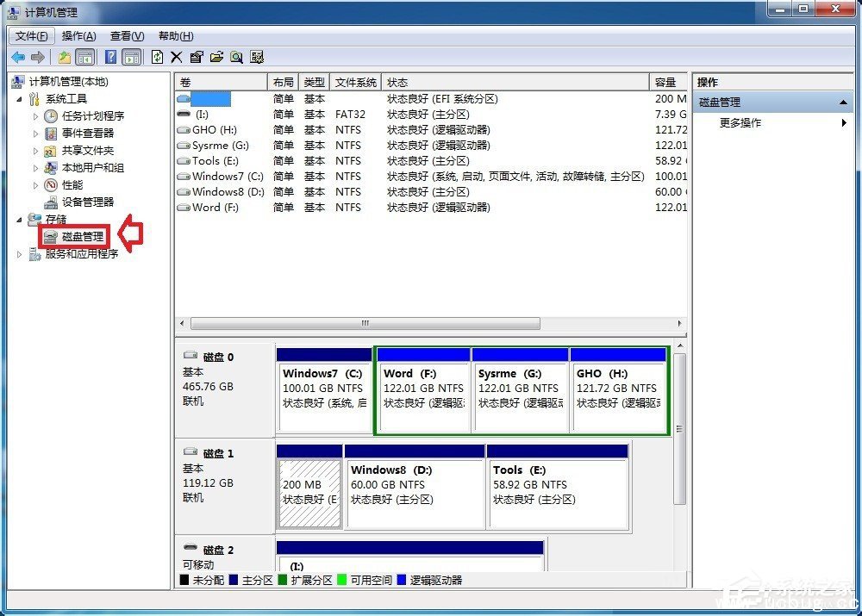Open the 操作(A) menu
Image resolution: width=862 pixels, height=616 pixels.
click(x=78, y=35)
